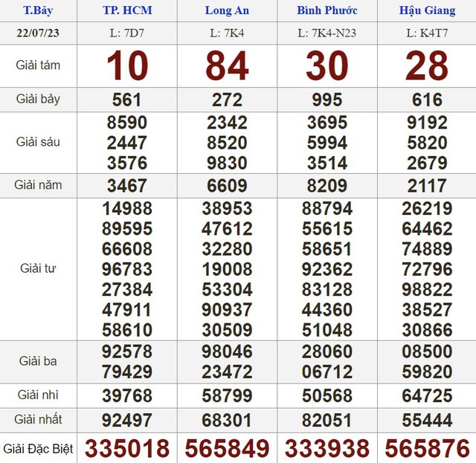Click Giải nhì number 58799
Screen dimensions: 476x463
click(227, 395)
